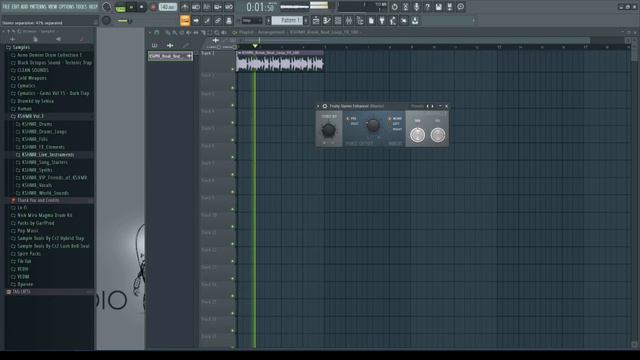Viewport: 640px width, 360px height.
Task: Click the question mark help icon
Action: pyautogui.click(x=427, y=7)
